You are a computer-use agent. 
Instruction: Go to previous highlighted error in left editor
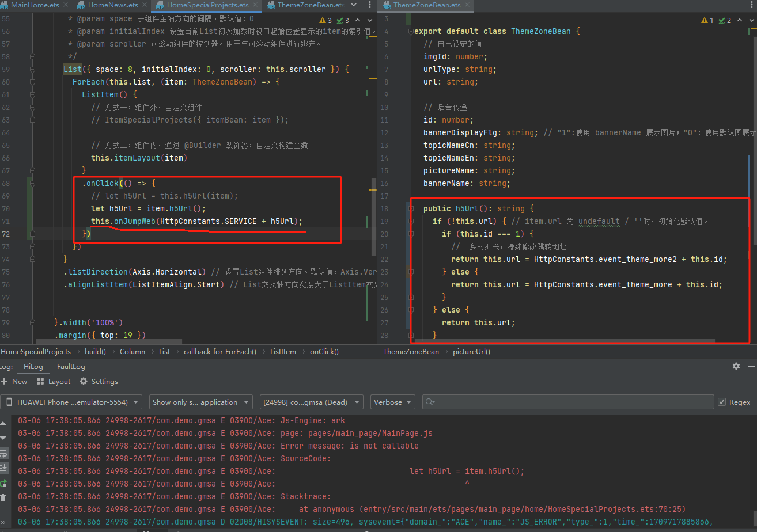[358, 20]
